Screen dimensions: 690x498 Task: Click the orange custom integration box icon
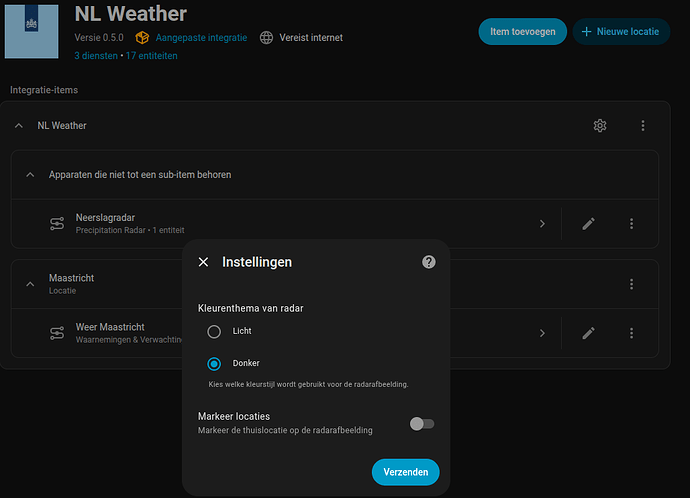click(142, 38)
